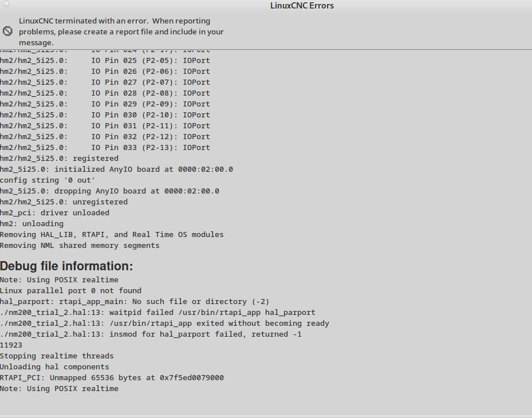
Task: Select the 'IO Pin 029 (P2-09): IOPort' line
Action: [105, 104]
